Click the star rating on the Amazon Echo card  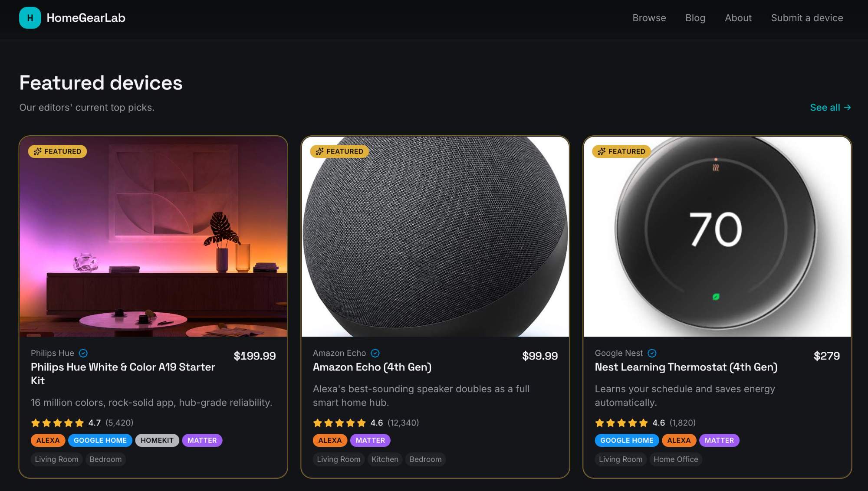click(339, 422)
